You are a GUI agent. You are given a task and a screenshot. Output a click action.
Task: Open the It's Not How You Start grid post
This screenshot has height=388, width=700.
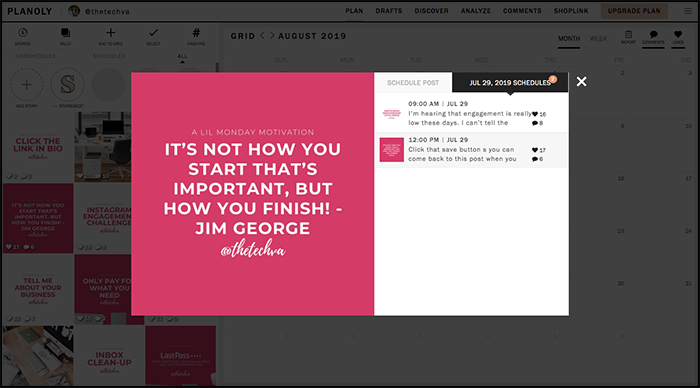38,218
